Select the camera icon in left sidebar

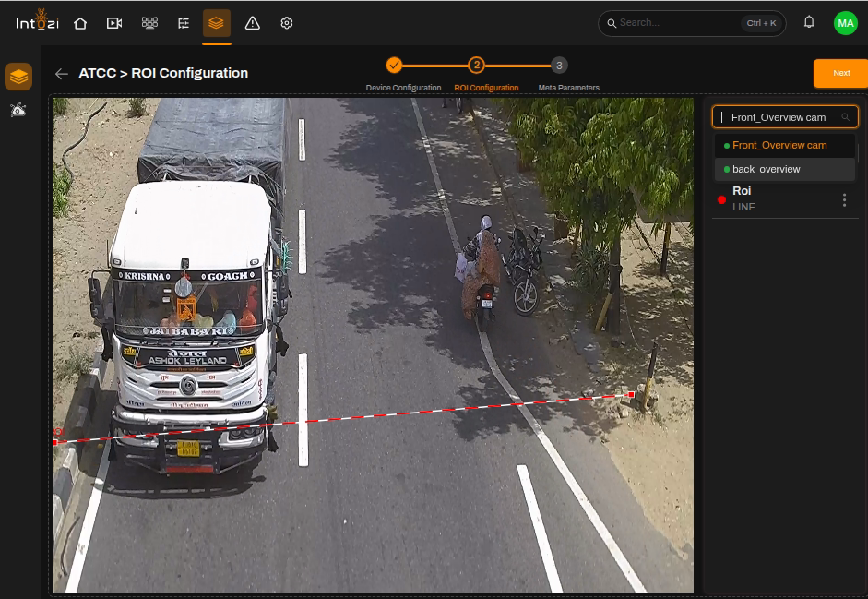pos(18,110)
